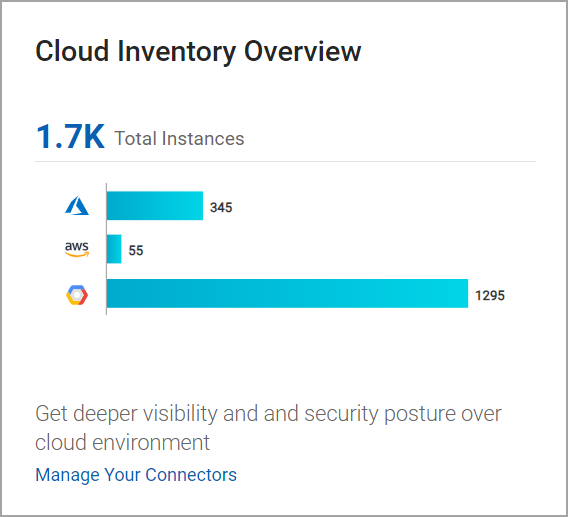This screenshot has width=568, height=517.
Task: Click the 55 count label
Action: point(136,250)
